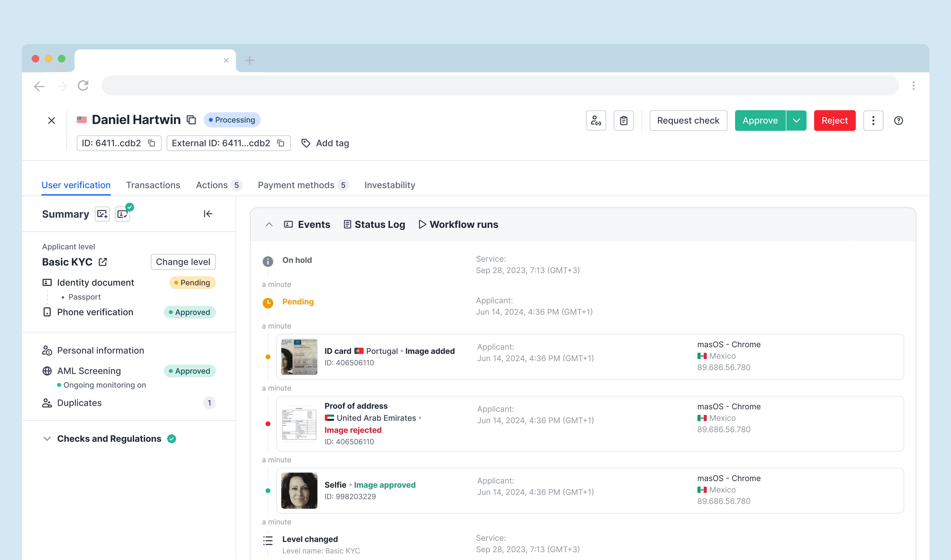Copy the External ID value
This screenshot has height=560, width=951.
280,143
